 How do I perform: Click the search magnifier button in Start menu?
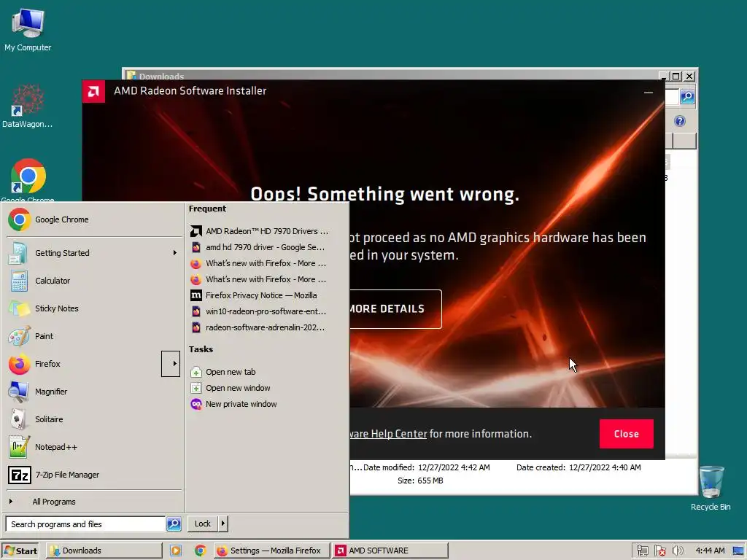coord(174,524)
